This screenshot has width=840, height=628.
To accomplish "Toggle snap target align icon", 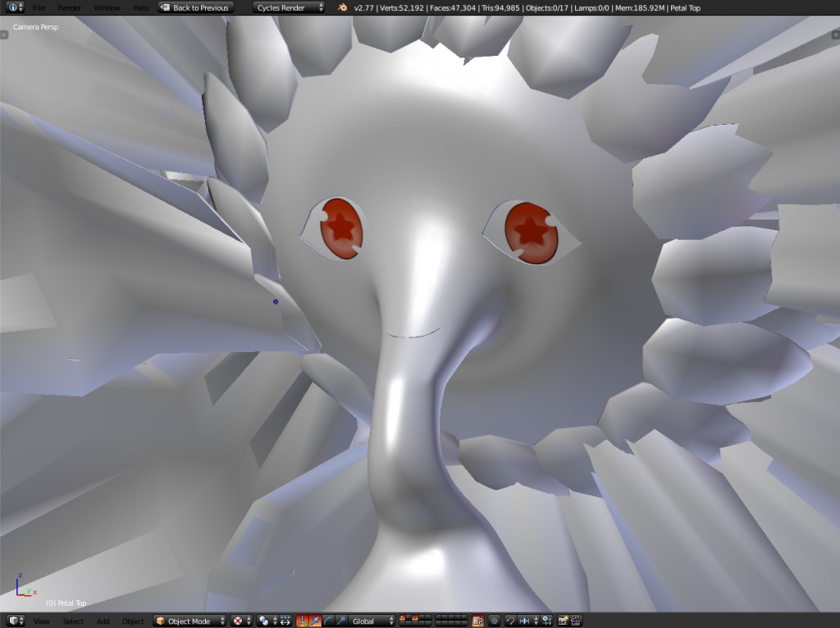I will (x=547, y=621).
